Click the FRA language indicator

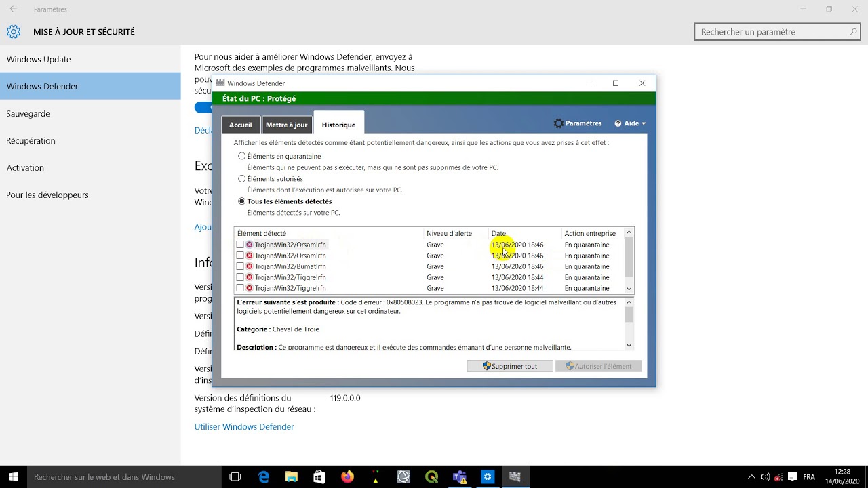pyautogui.click(x=809, y=477)
